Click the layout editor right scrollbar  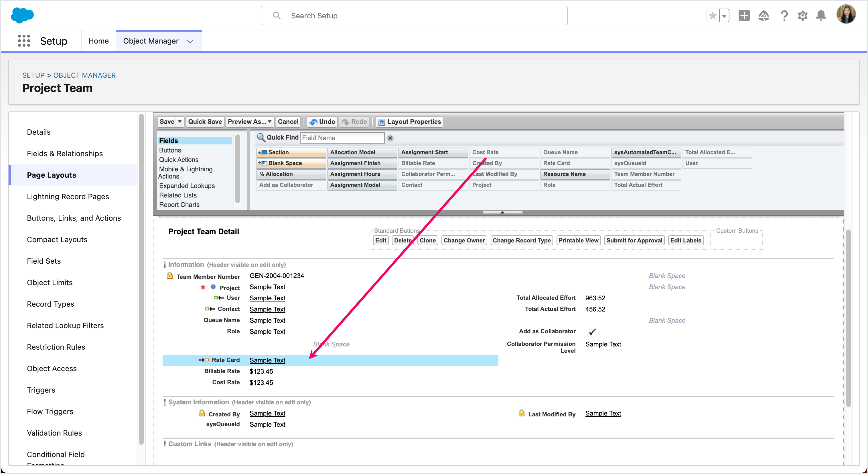click(x=848, y=318)
